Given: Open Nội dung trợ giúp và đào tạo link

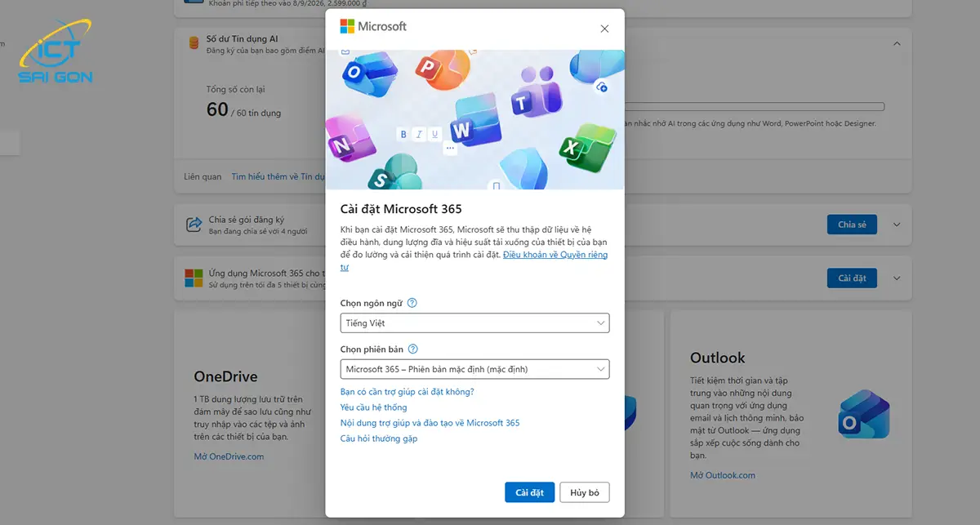Looking at the screenshot, I should [430, 423].
